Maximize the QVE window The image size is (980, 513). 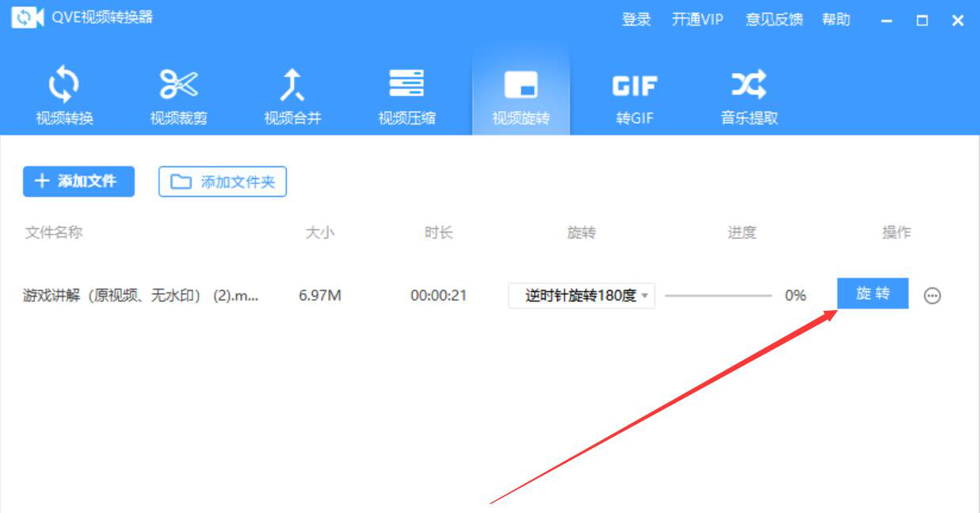coord(922,21)
